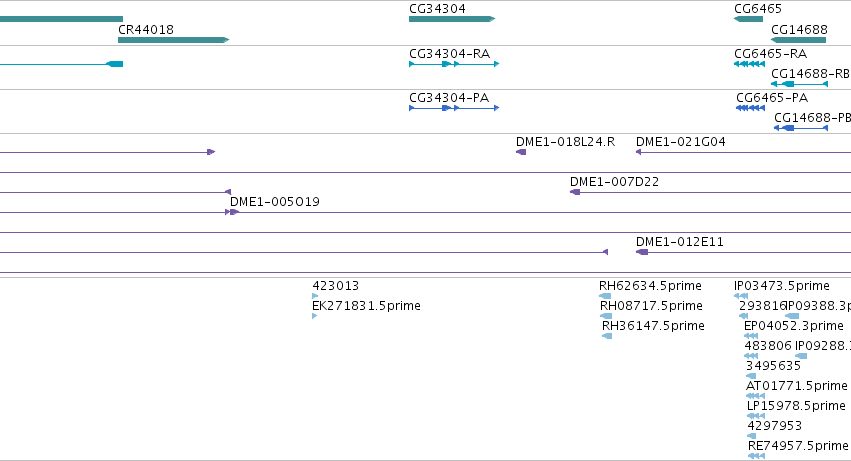Click the DME1-012E11 clone arrowhead
Image resolution: width=851 pixels, height=461 pixels.
(642, 252)
